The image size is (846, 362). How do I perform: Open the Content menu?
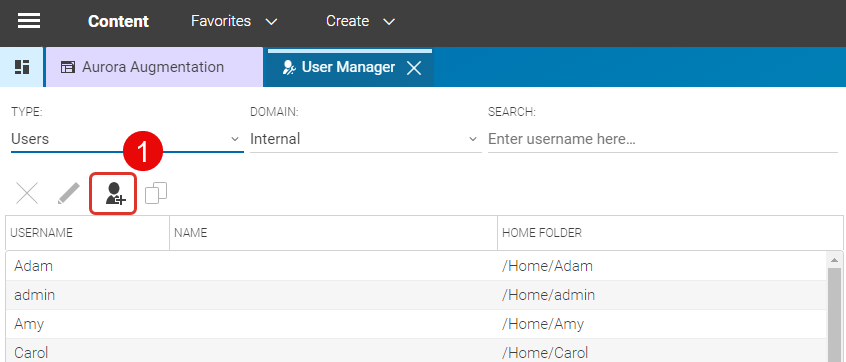point(118,22)
